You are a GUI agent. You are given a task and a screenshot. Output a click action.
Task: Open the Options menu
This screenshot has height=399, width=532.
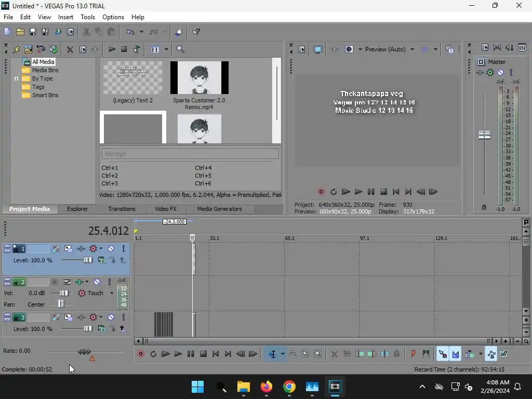point(113,17)
